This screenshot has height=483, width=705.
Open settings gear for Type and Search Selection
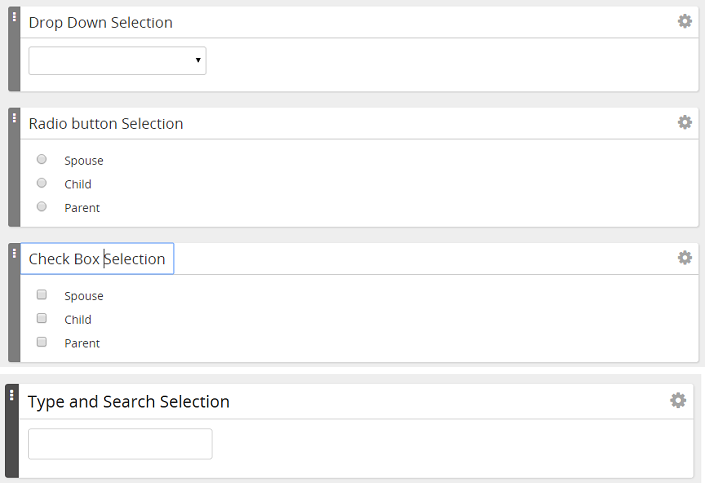coord(678,400)
